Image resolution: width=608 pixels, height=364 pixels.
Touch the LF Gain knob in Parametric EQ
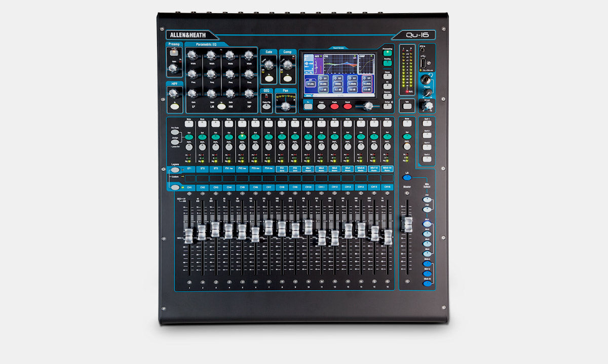[x=192, y=93]
